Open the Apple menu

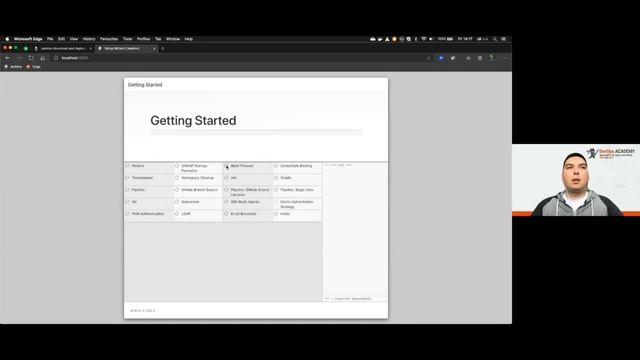[x=7, y=39]
